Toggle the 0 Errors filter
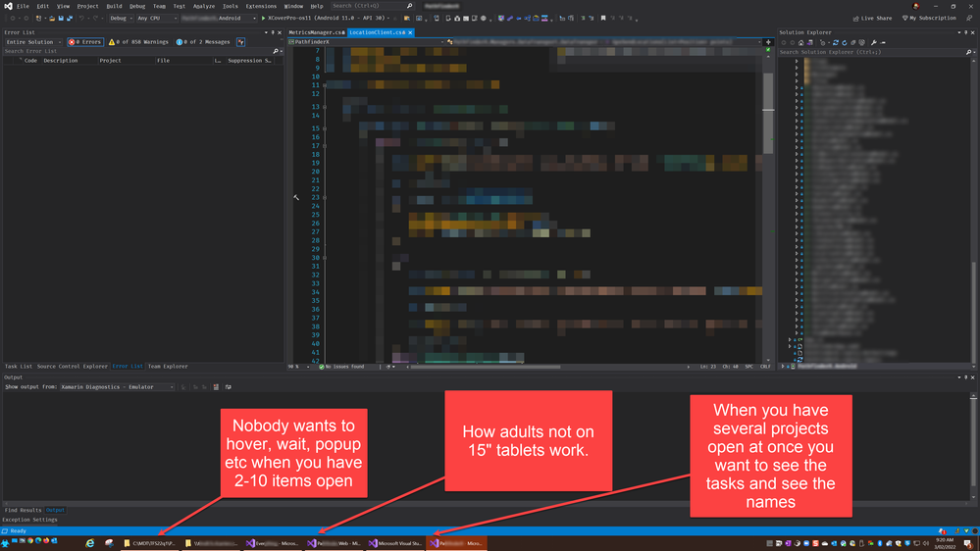 (85, 42)
